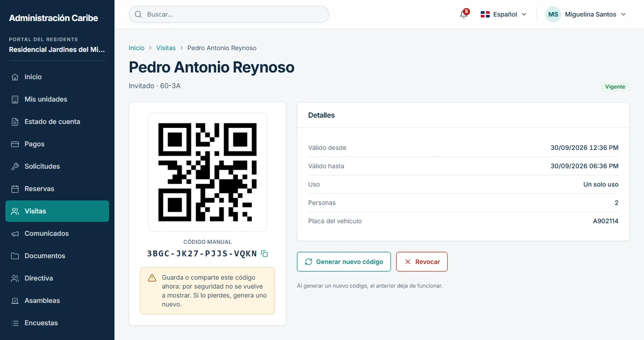Copy the manual code with copy icon
The width and height of the screenshot is (644, 340).
click(x=264, y=254)
